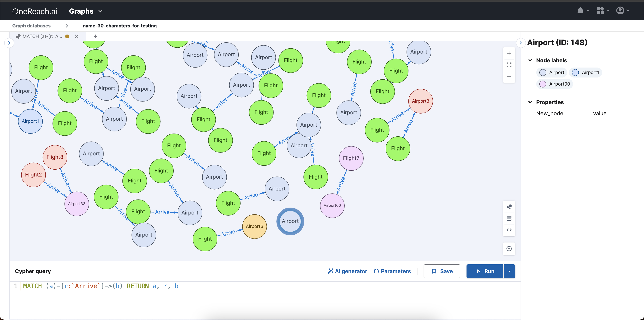
Task: Select the Airport33 node
Action: (x=77, y=204)
